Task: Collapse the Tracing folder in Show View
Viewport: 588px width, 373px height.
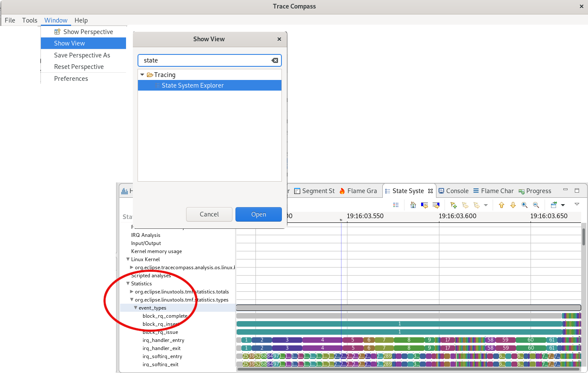Action: [142, 75]
